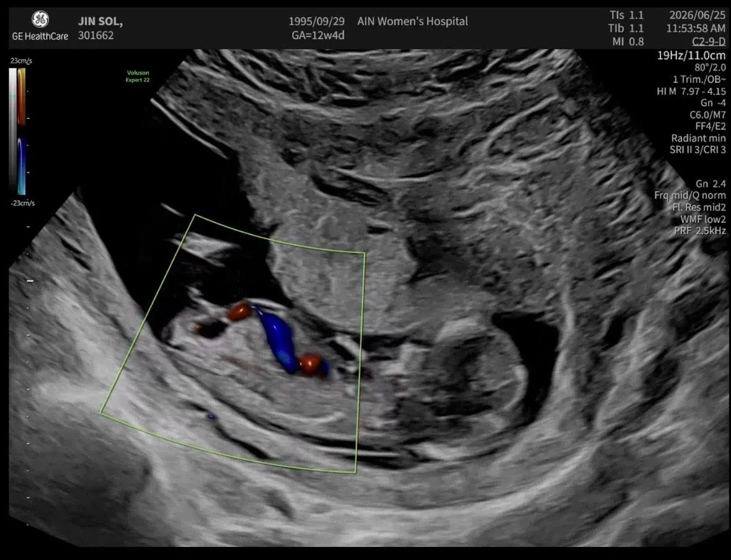Click the AIN Women's Hospital title

click(412, 22)
